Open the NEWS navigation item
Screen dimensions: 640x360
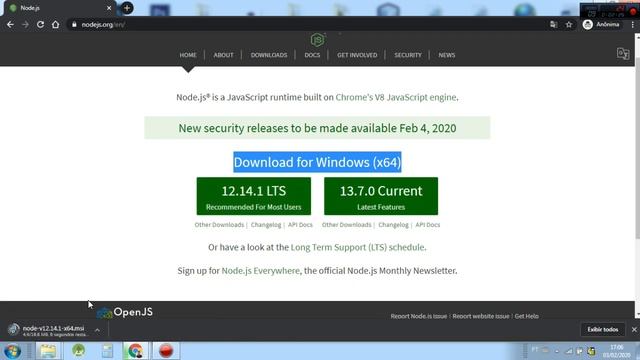coord(447,55)
